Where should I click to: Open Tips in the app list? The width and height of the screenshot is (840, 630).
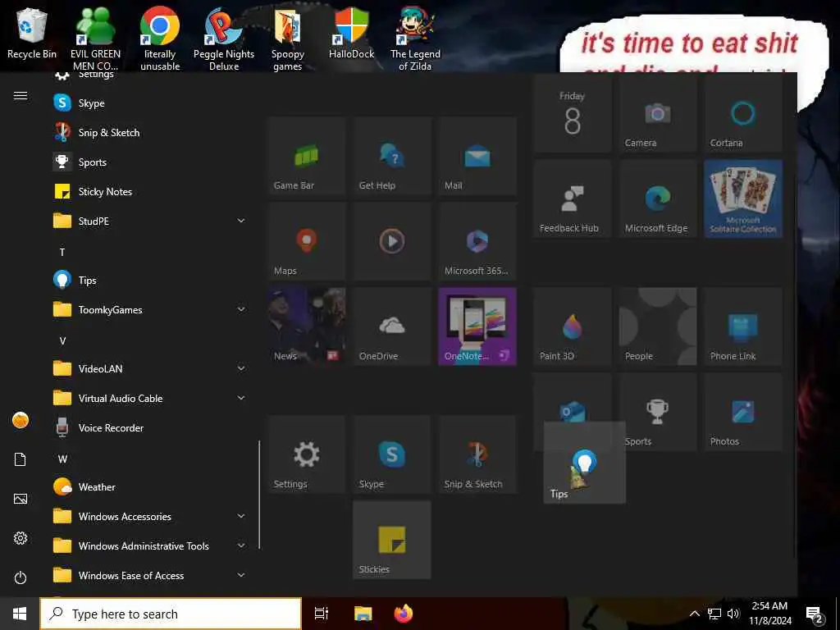(149, 281)
